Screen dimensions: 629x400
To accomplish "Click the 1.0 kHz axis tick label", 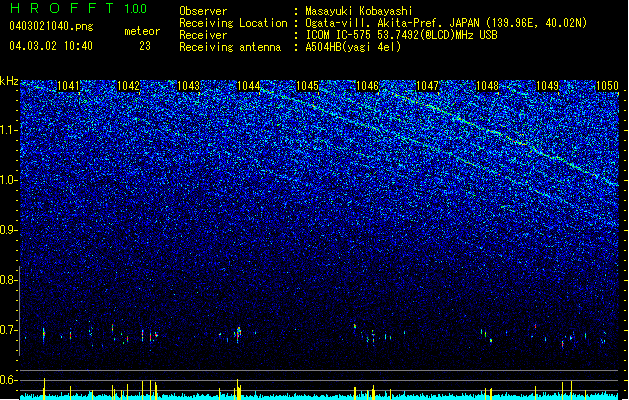I will point(8,181).
